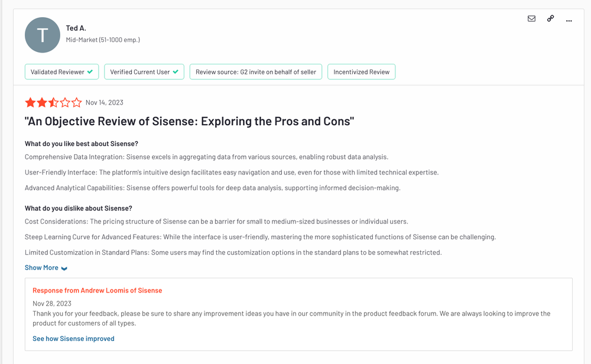This screenshot has height=364, width=591.
Task: Copy the review link using the chain icon
Action: 550,18
